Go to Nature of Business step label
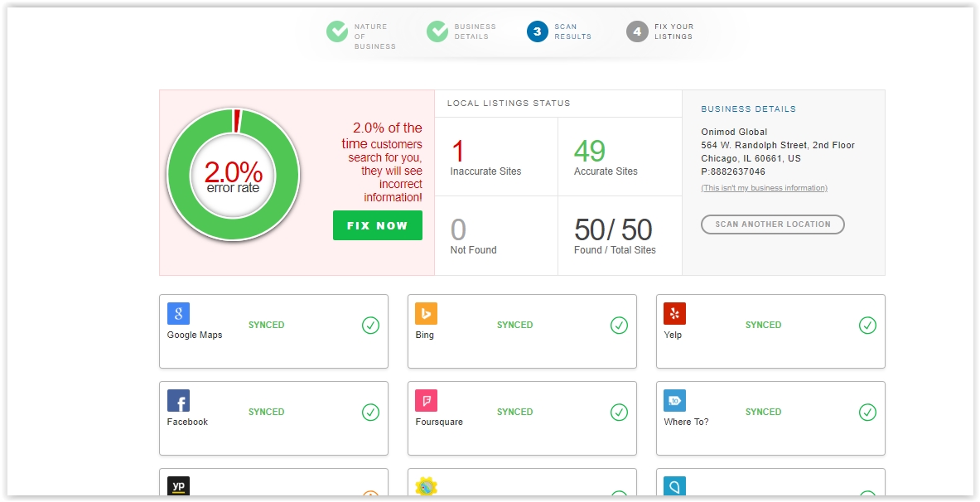 pos(375,36)
